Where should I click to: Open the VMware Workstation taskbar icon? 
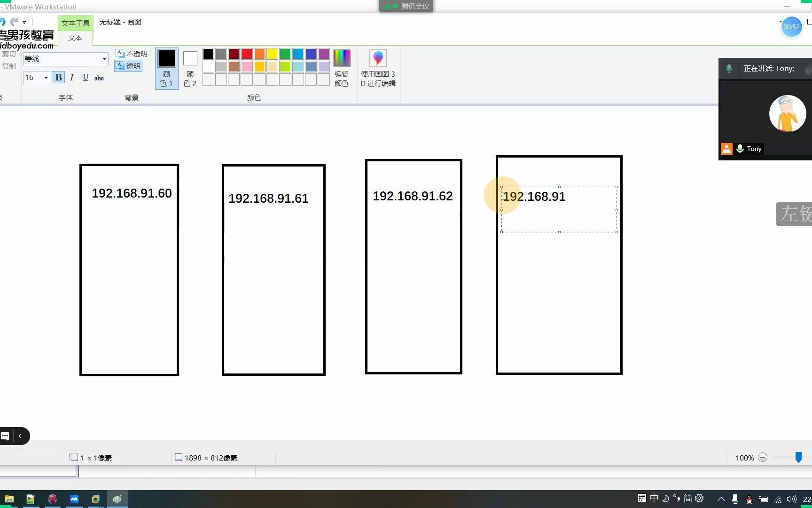pyautogui.click(x=96, y=499)
